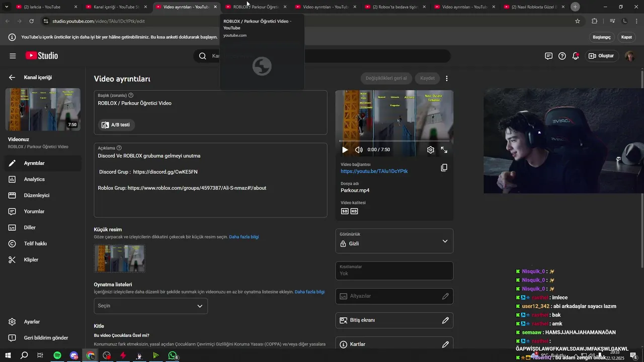Mute the video preview volume

(359, 150)
